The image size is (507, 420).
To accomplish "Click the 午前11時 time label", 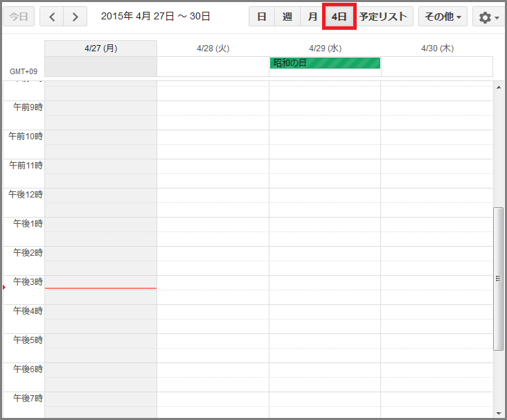I will point(26,165).
